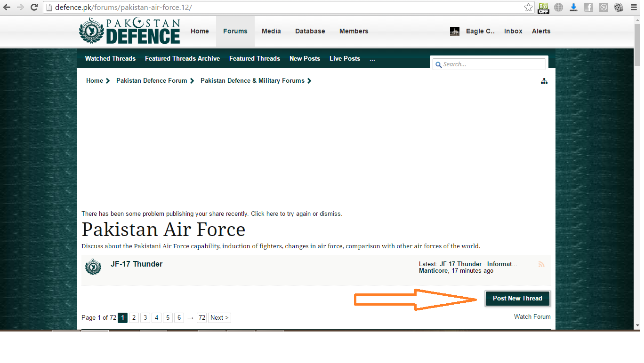Viewport: 644px width, 363px height.
Task: Click the globe extension icon
Action: pyautogui.click(x=558, y=8)
